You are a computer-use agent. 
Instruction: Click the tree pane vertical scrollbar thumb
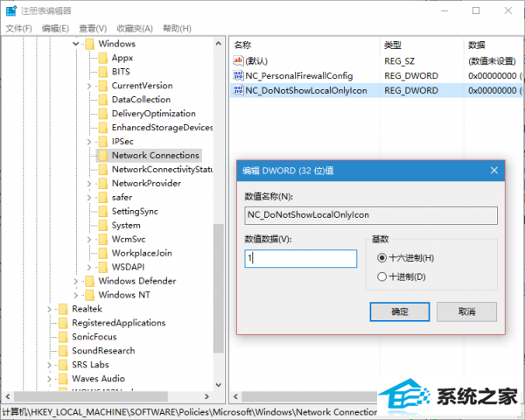[x=219, y=288]
